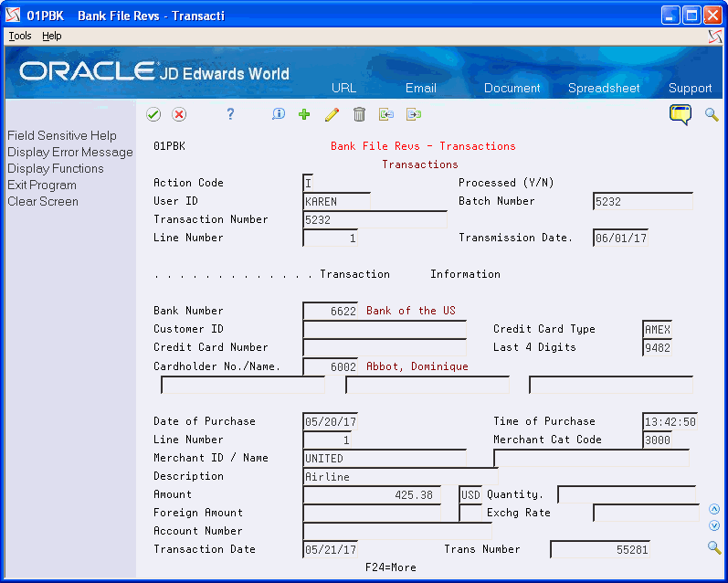Select Display Error Message
Viewport: 728px width, 583px height.
point(70,153)
